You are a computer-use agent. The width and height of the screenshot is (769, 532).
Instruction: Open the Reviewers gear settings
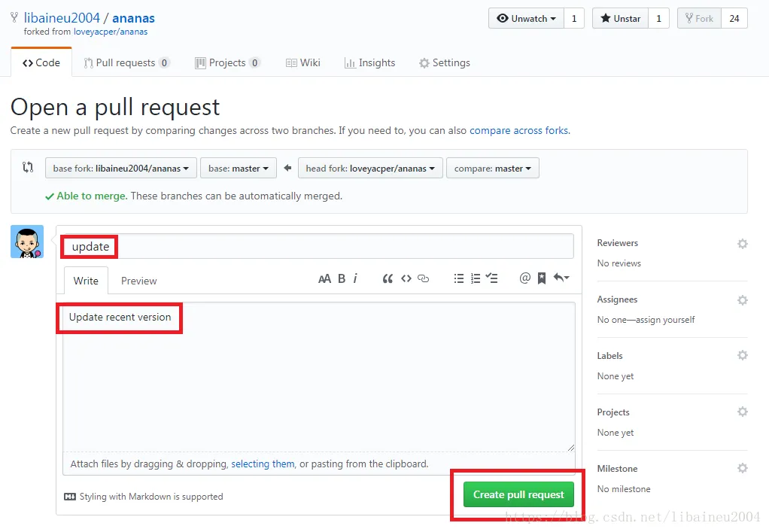[x=743, y=244]
